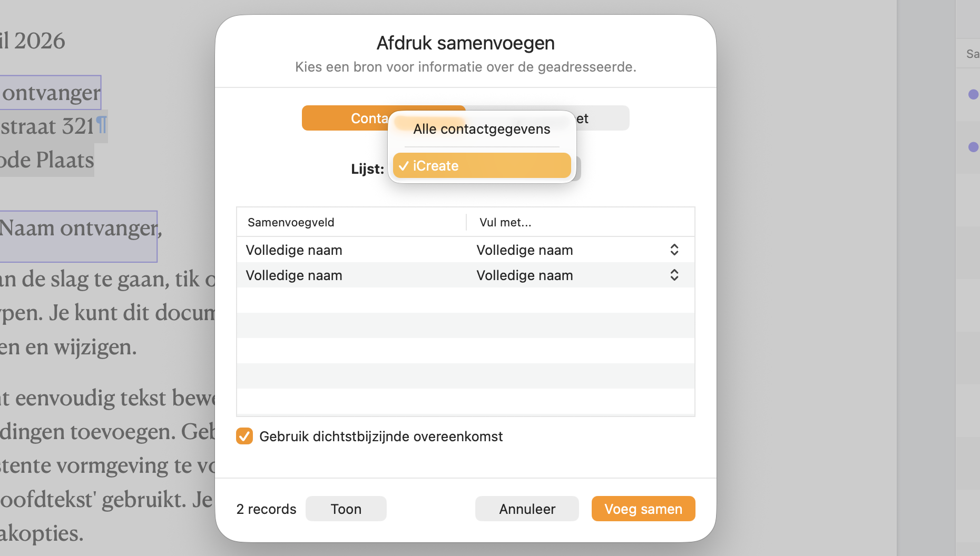The height and width of the screenshot is (556, 980).
Task: Choose Alle contactgegevens from the list menu
Action: click(482, 129)
